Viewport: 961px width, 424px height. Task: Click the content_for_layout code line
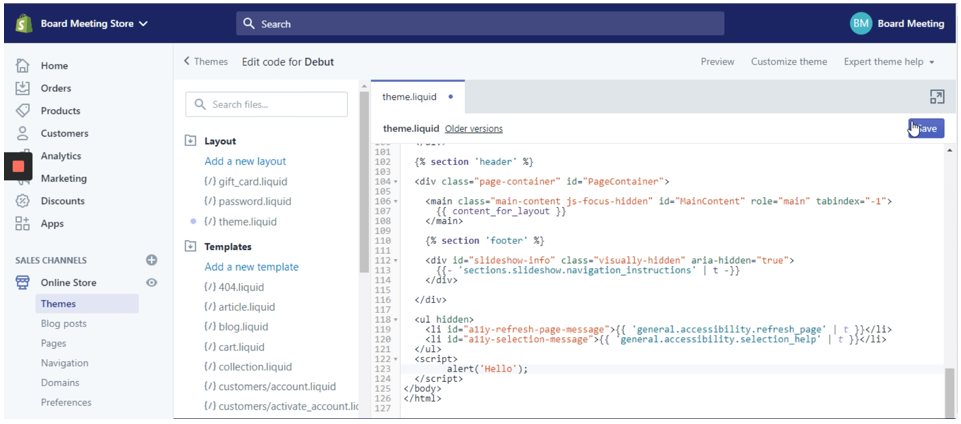tap(500, 211)
